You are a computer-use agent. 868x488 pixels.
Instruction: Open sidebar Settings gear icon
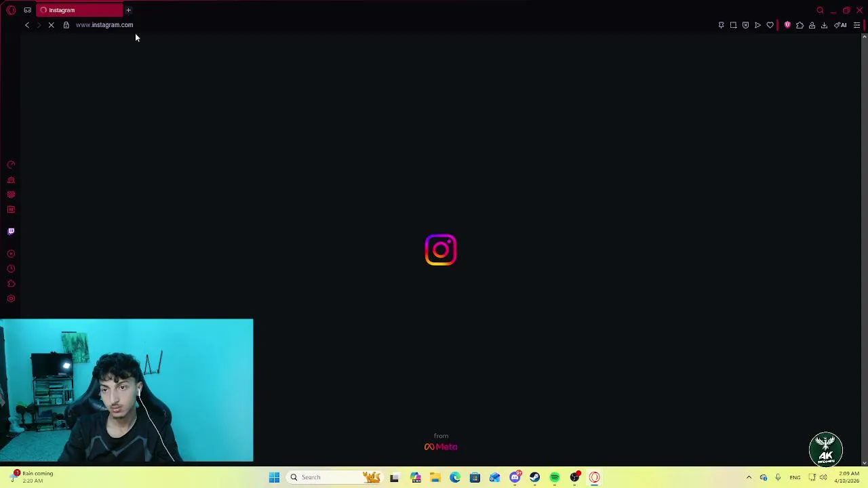(11, 299)
